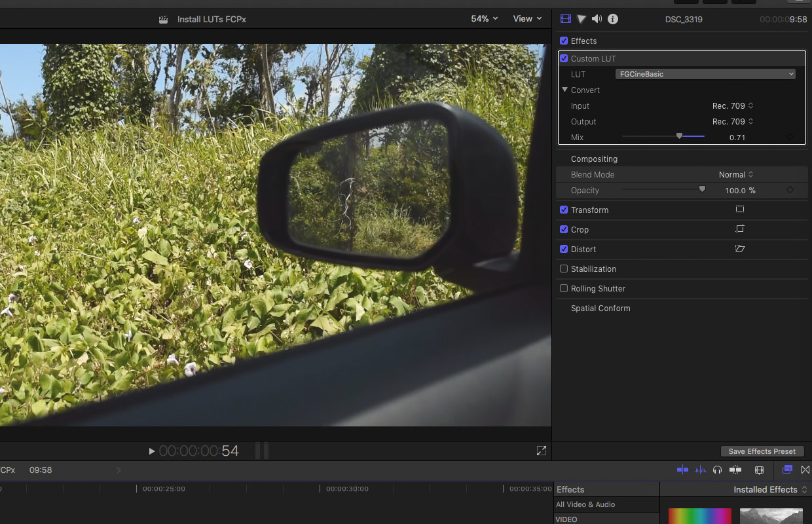Screen dimensions: 812x524
Task: Enable the Stabilization checkbox
Action: 564,269
